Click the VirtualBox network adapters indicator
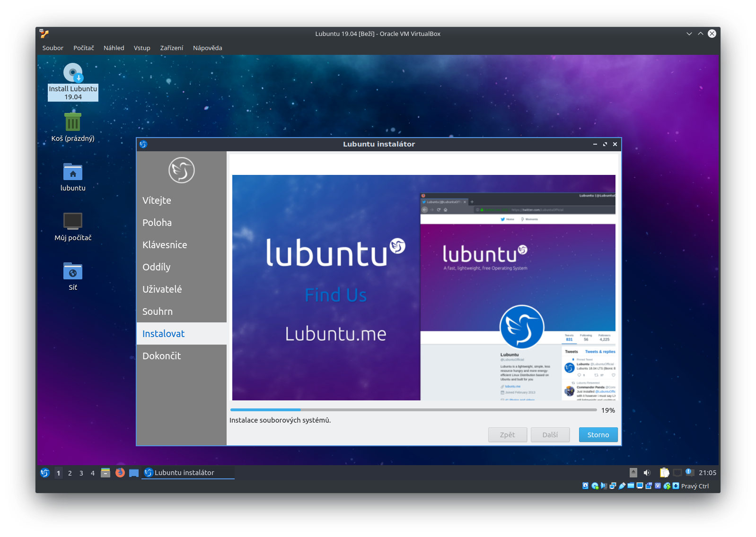The height and width of the screenshot is (537, 756). tap(613, 486)
